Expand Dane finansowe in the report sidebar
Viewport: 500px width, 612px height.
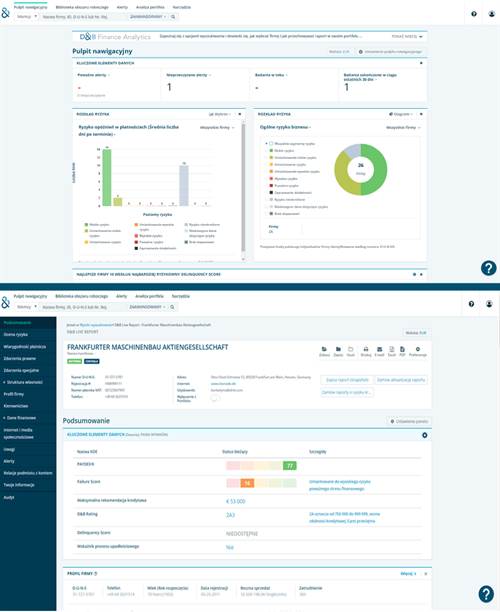click(20, 418)
